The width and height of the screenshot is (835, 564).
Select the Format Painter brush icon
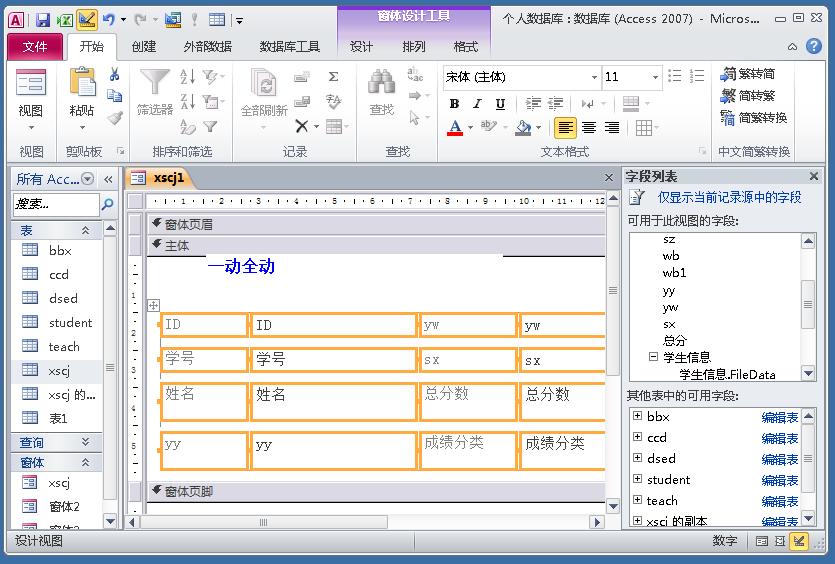tap(115, 118)
